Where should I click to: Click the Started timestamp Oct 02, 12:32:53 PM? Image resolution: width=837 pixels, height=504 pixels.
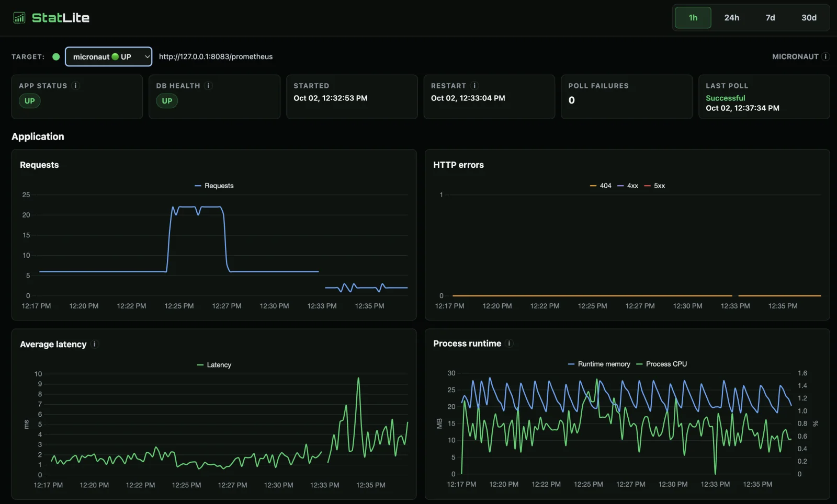pyautogui.click(x=331, y=98)
